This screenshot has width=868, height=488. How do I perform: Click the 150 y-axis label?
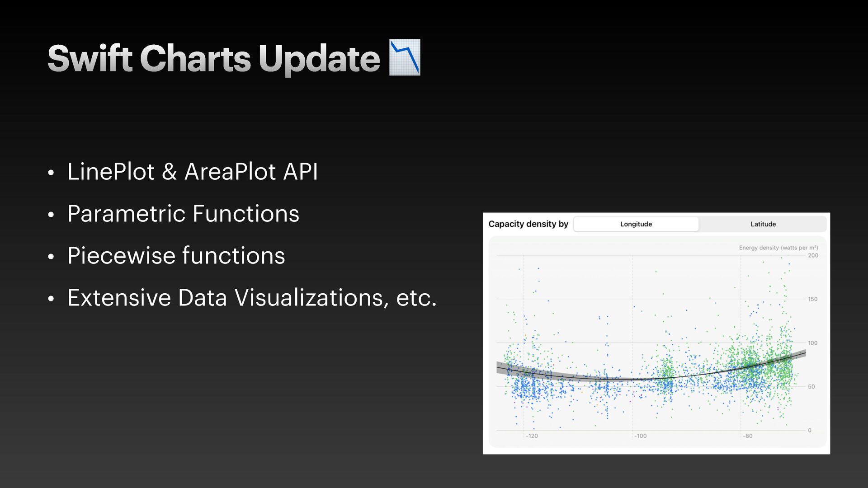click(812, 299)
